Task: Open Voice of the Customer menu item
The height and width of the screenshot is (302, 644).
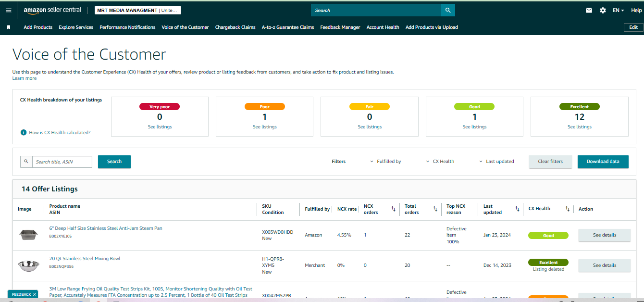Action: 185,27
